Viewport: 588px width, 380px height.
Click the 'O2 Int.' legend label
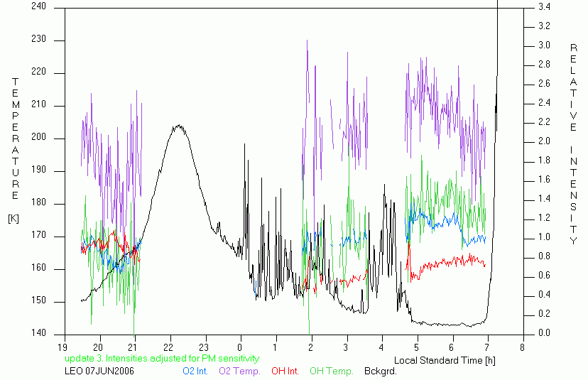click(x=195, y=371)
